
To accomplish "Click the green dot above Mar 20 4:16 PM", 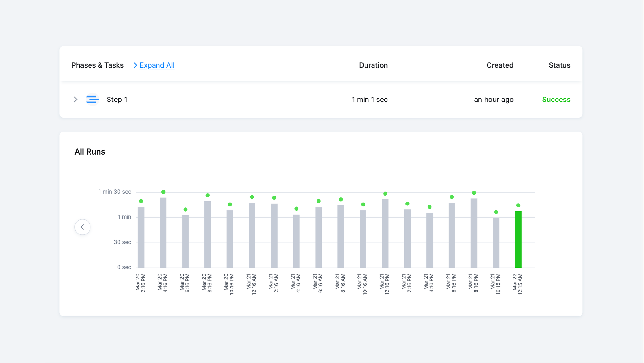I will (x=163, y=191).
